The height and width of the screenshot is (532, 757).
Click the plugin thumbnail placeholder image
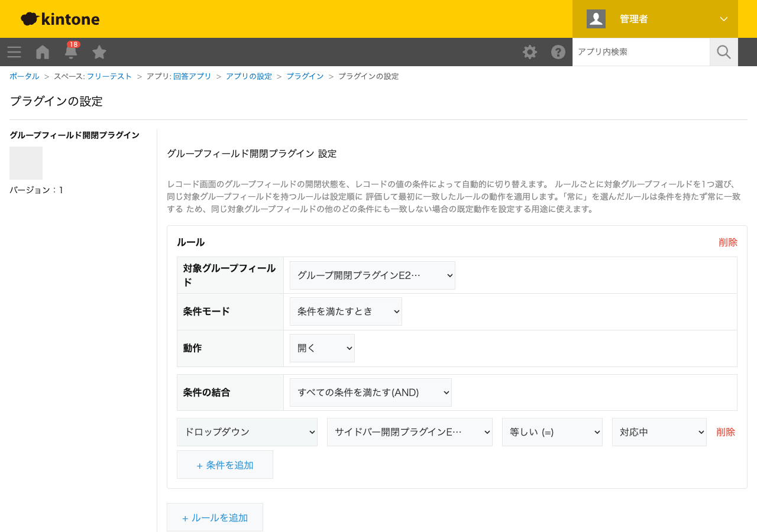tap(26, 163)
